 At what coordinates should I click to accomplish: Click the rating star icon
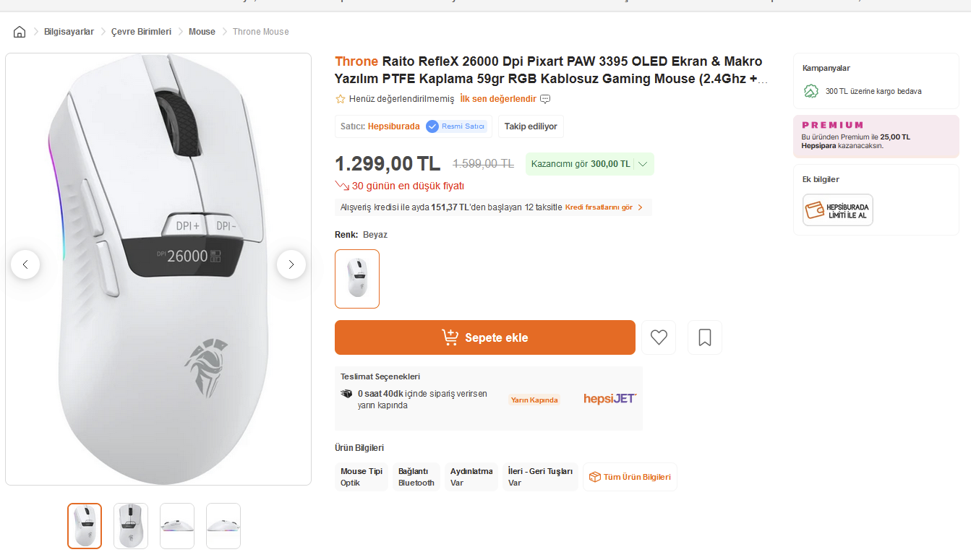[x=341, y=99]
